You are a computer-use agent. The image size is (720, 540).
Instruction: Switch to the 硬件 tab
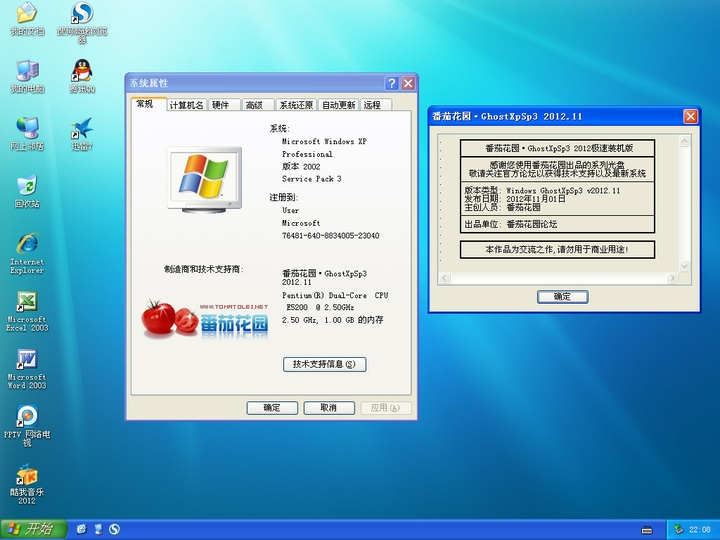coord(221,105)
